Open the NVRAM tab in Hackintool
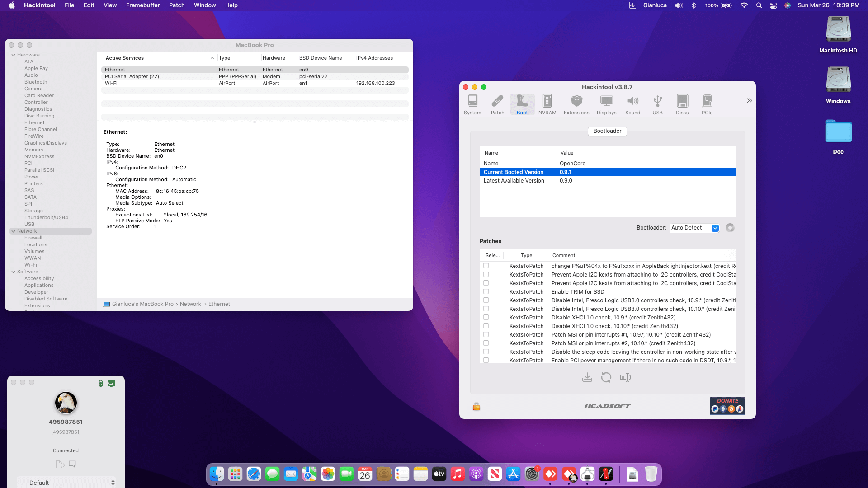The width and height of the screenshot is (868, 488). (547, 104)
